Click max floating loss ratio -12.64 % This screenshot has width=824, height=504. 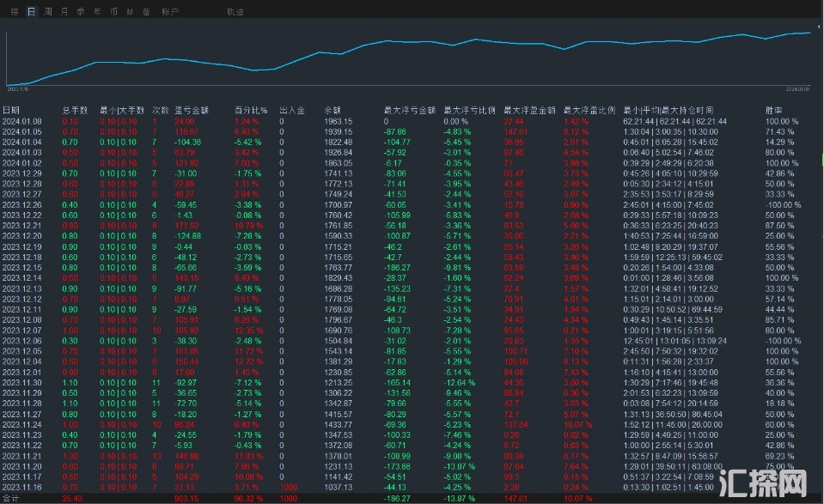coord(460,383)
